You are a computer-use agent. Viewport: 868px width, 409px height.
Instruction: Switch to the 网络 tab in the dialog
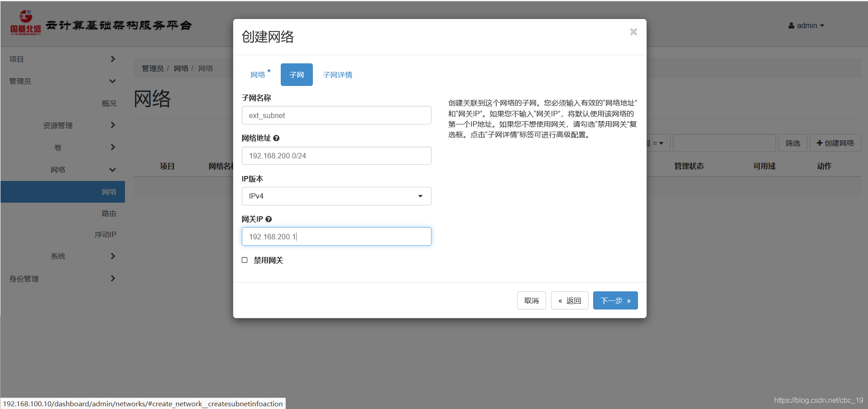(x=258, y=74)
